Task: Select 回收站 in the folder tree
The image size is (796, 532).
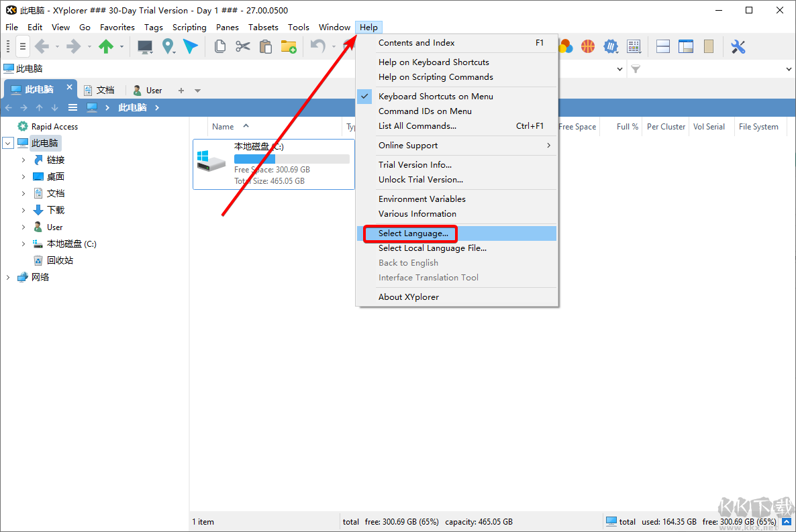Action: [x=60, y=260]
